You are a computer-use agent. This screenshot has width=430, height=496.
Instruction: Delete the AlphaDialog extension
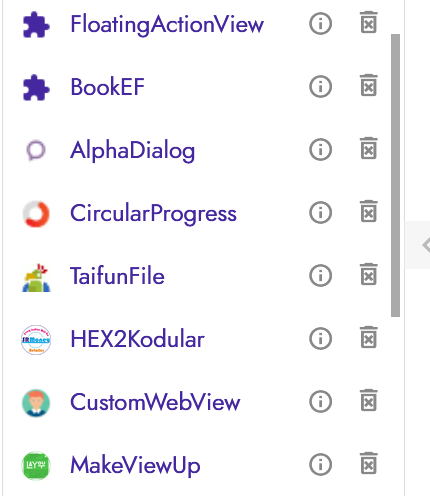click(x=369, y=148)
